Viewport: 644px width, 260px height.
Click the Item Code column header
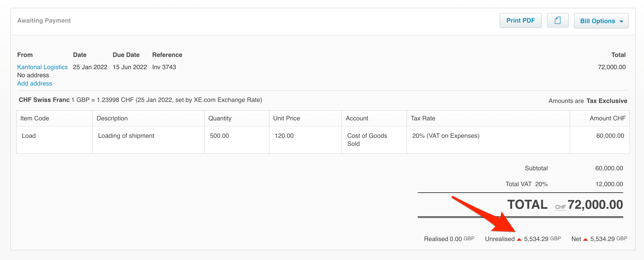pyautogui.click(x=34, y=118)
